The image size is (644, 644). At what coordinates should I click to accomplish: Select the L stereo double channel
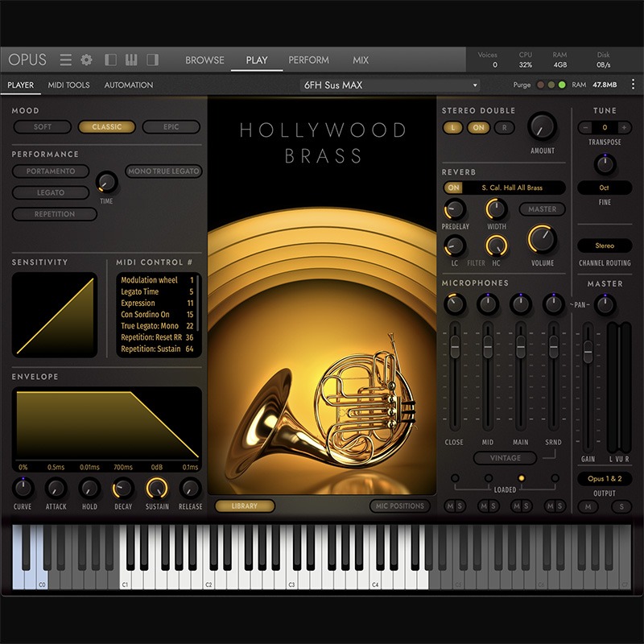[x=453, y=128]
